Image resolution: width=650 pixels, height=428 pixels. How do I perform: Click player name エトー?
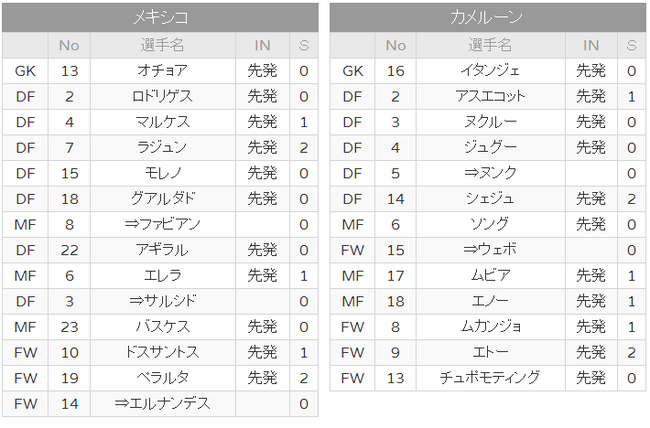(x=490, y=353)
